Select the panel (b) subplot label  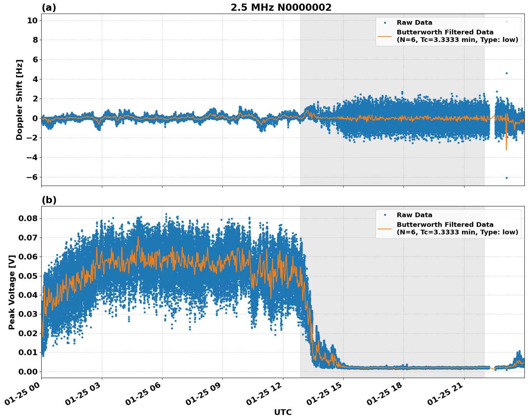click(x=49, y=200)
